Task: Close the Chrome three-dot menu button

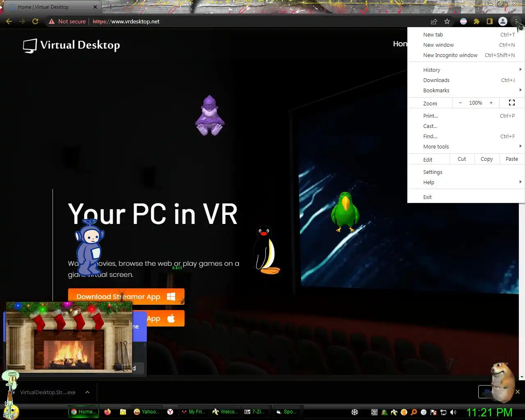Action: point(516,21)
